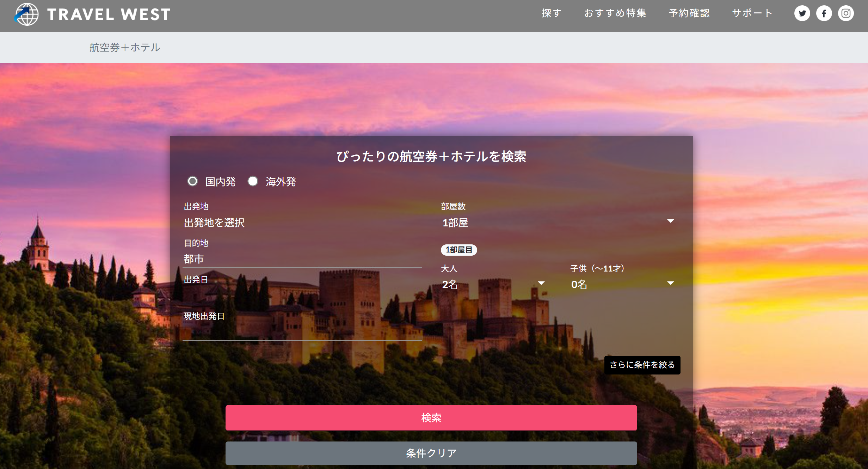Click the 検索 search button
The image size is (868, 469).
(431, 418)
